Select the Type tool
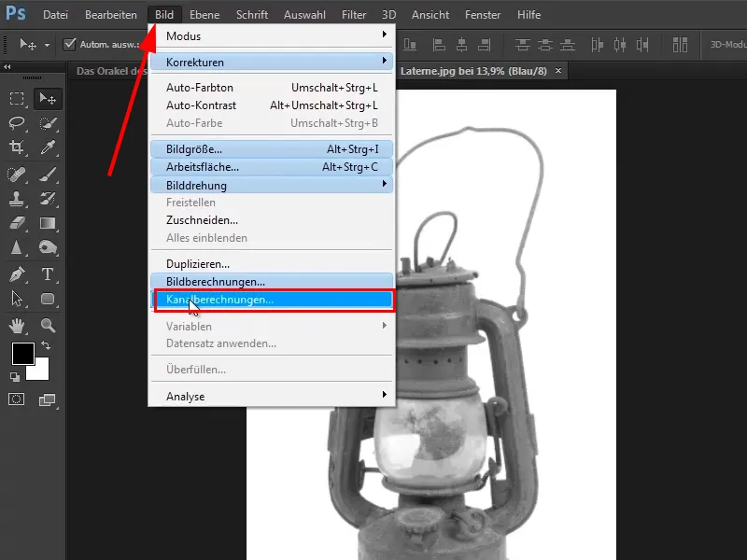 point(48,274)
